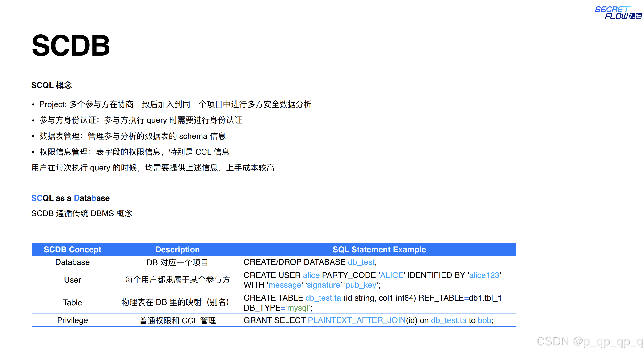This screenshot has width=644, height=352.
Task: Click the Database row concept cell
Action: click(72, 262)
